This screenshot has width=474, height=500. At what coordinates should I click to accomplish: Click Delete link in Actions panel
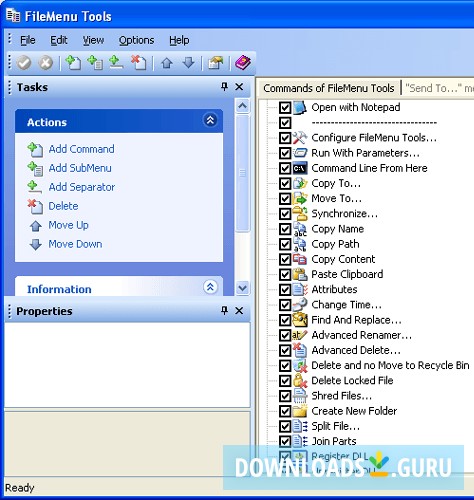tap(63, 206)
